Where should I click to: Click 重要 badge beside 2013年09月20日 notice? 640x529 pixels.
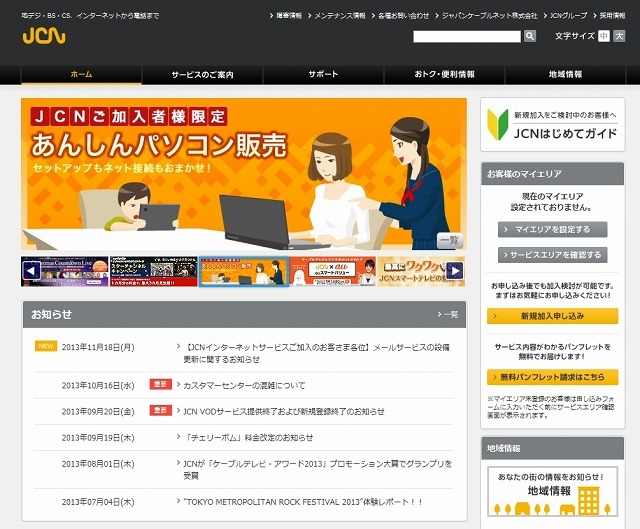161,410
